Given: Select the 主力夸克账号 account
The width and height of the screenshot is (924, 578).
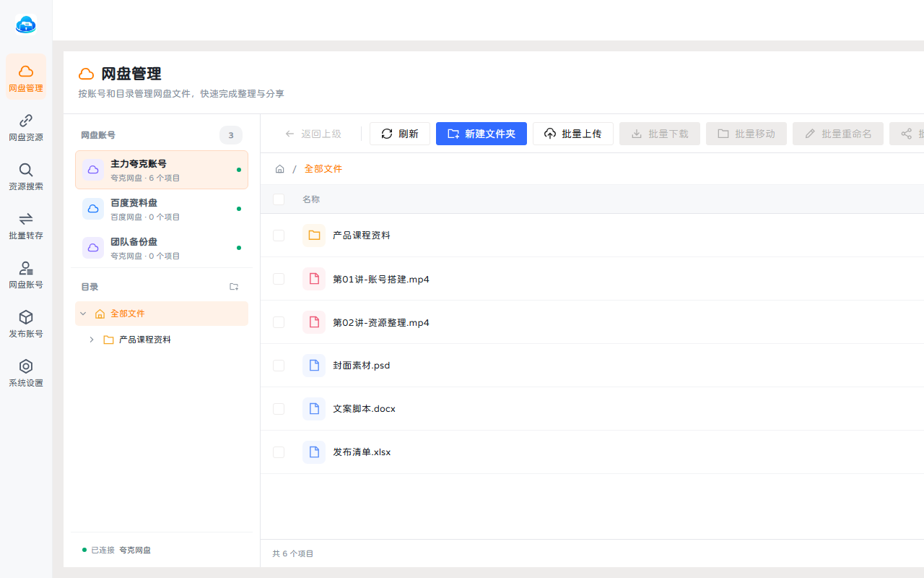Looking at the screenshot, I should [162, 170].
